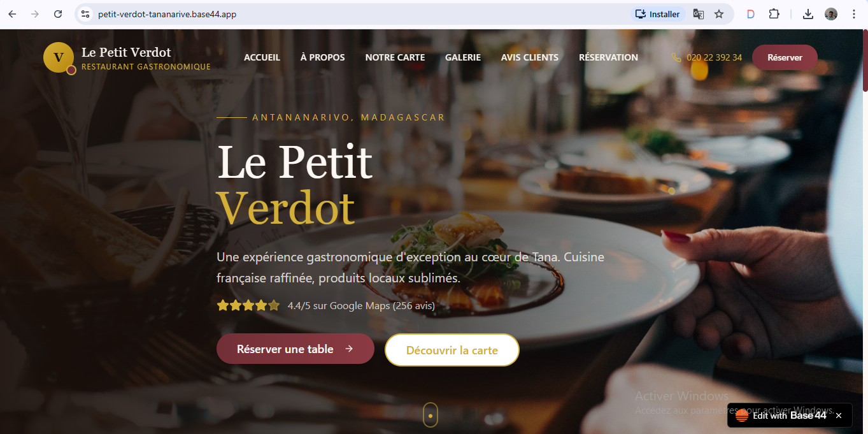Open the Chrome three-dot menu
This screenshot has width=868, height=434.
pyautogui.click(x=854, y=14)
